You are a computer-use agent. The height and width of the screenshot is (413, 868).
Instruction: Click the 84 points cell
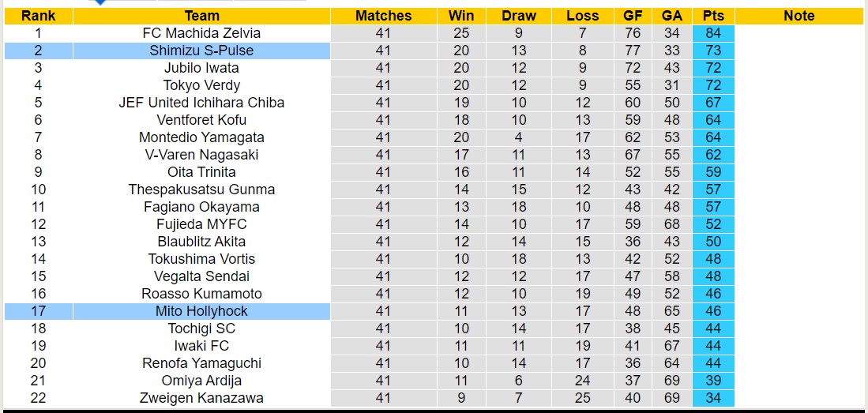point(713,33)
